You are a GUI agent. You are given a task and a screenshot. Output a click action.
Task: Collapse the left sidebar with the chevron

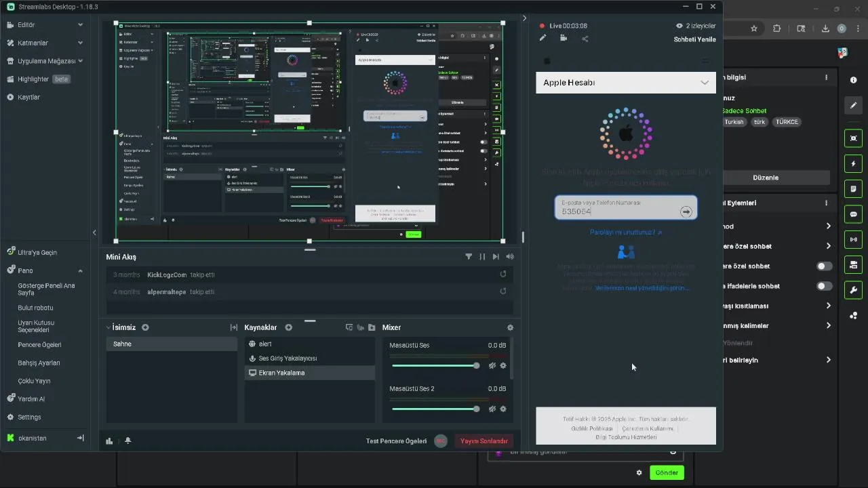[94, 232]
